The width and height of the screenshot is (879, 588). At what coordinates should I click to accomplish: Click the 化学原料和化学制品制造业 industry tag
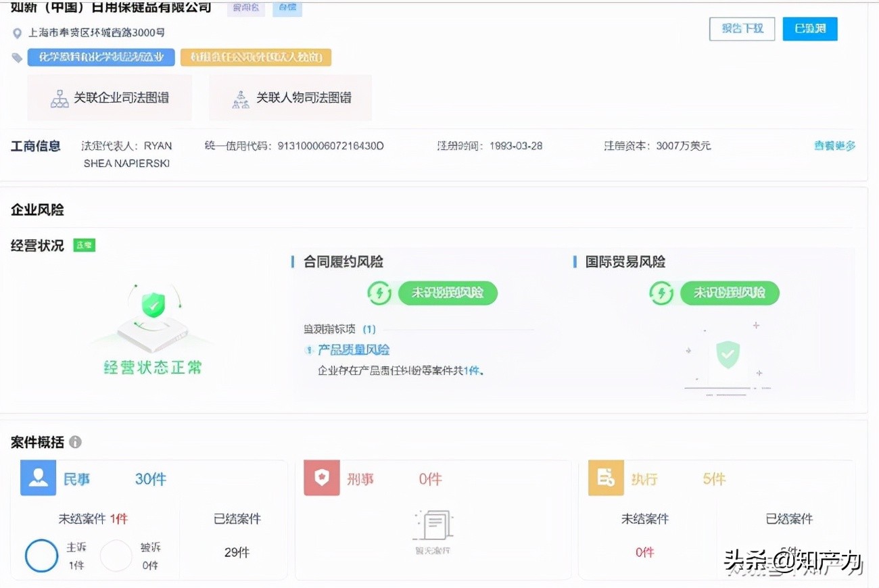tap(100, 57)
